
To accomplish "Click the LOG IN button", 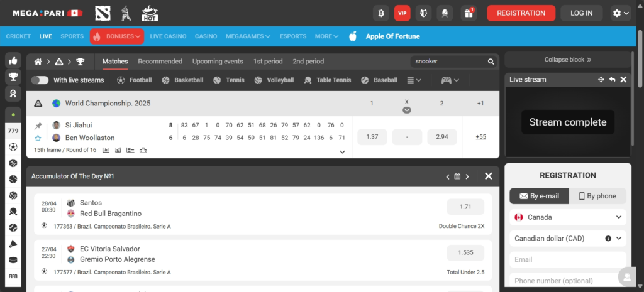I will [x=582, y=13].
